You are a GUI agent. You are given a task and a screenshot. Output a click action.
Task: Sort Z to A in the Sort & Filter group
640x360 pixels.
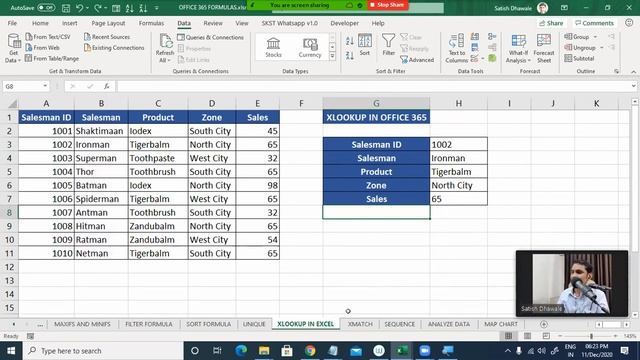pyautogui.click(x=350, y=55)
